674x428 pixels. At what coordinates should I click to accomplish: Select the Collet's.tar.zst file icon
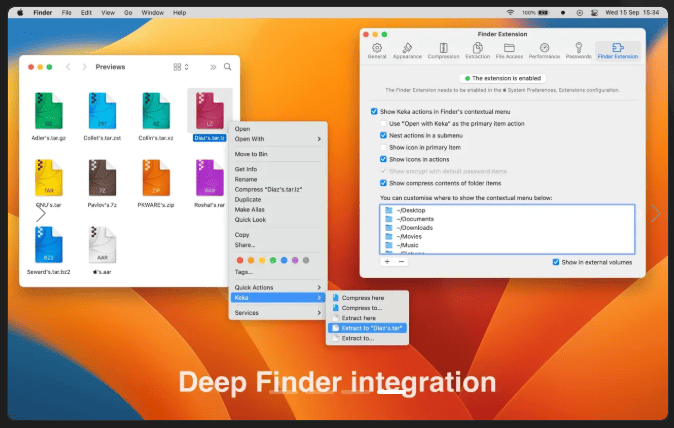pyautogui.click(x=102, y=111)
